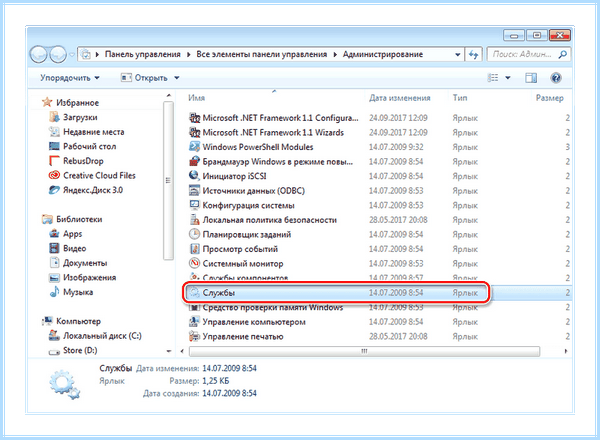
Task: Click the change view icon
Action: pos(493,78)
